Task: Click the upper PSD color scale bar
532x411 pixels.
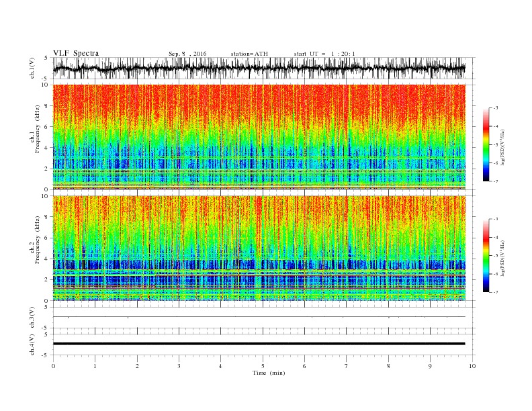Action: click(486, 144)
